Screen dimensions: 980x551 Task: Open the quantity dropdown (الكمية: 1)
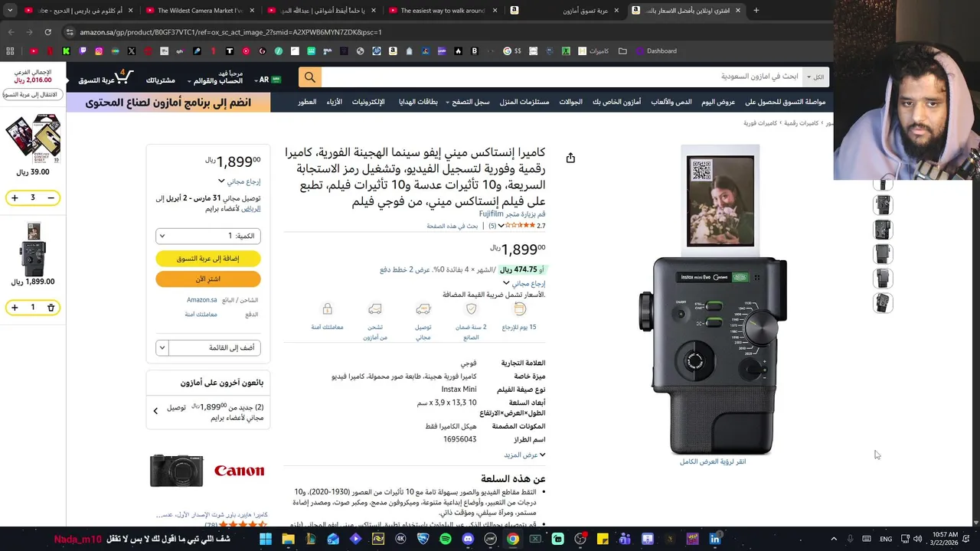tap(208, 236)
